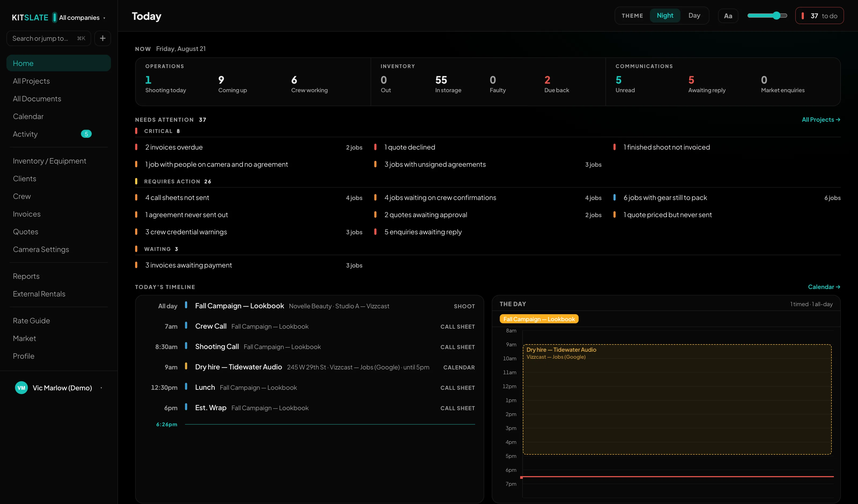Screen dimensions: 858x504
Task: Open the 1 quote declined item
Action: [488, 147]
